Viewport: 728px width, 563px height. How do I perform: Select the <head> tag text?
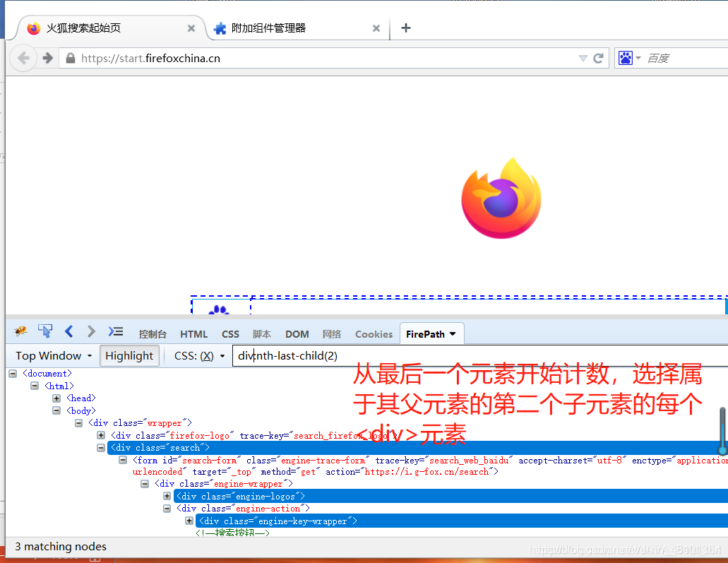point(80,398)
